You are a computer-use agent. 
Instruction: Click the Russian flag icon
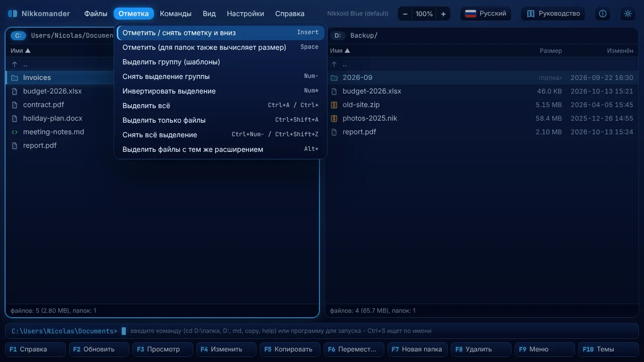[x=470, y=14]
